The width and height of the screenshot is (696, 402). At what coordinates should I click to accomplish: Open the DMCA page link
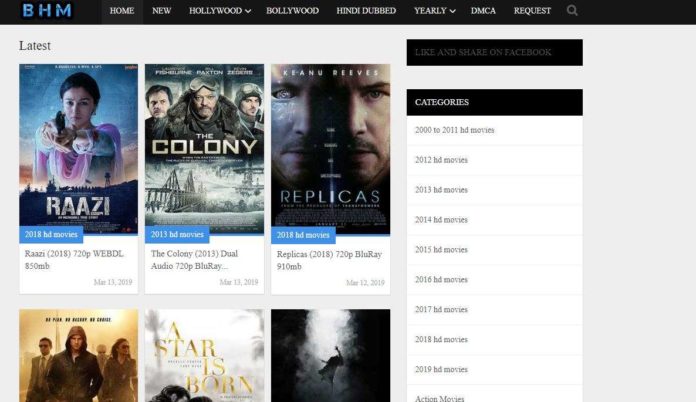pyautogui.click(x=483, y=11)
